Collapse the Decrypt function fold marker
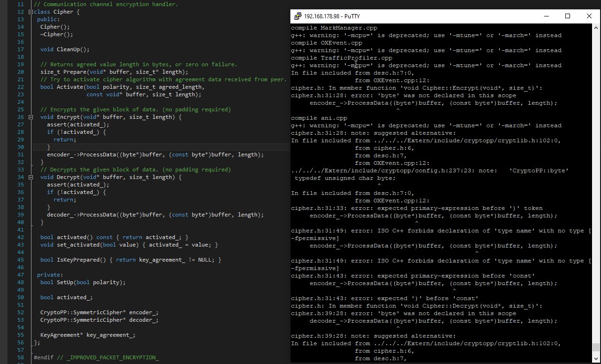Image resolution: width=601 pixels, height=364 pixels. click(x=31, y=177)
